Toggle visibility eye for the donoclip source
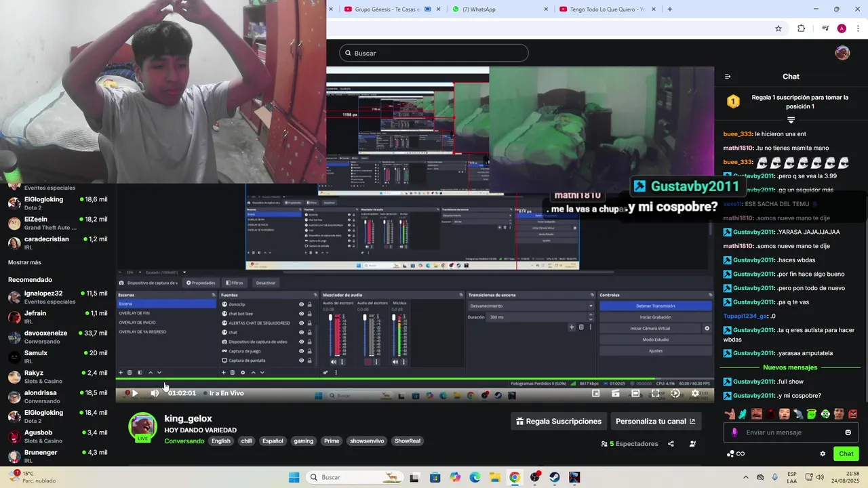868x488 pixels. [x=301, y=304]
